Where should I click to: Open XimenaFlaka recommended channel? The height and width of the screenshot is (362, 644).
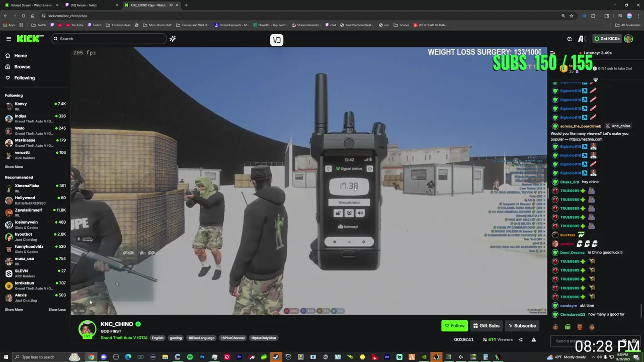[35, 188]
